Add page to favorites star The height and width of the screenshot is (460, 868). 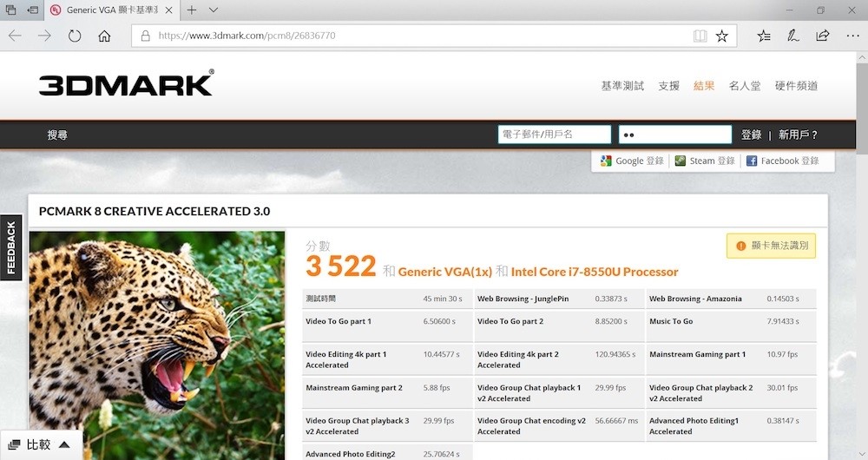point(722,36)
